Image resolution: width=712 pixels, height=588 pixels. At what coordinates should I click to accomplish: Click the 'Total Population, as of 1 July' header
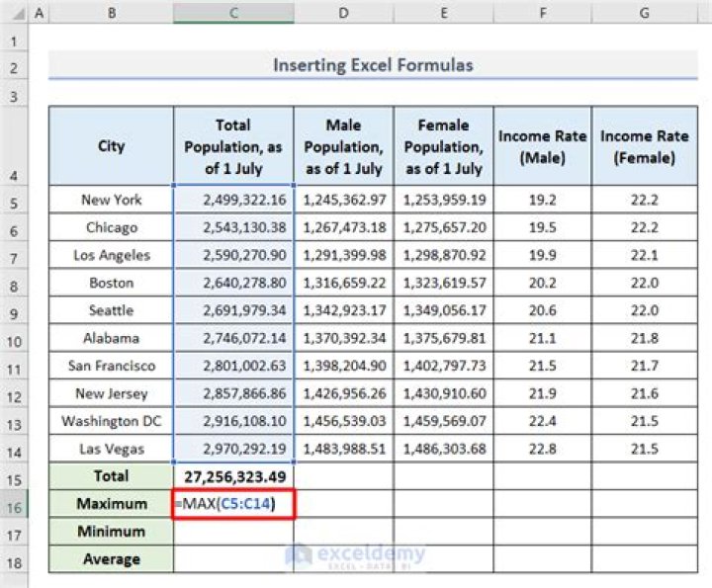[x=233, y=146]
